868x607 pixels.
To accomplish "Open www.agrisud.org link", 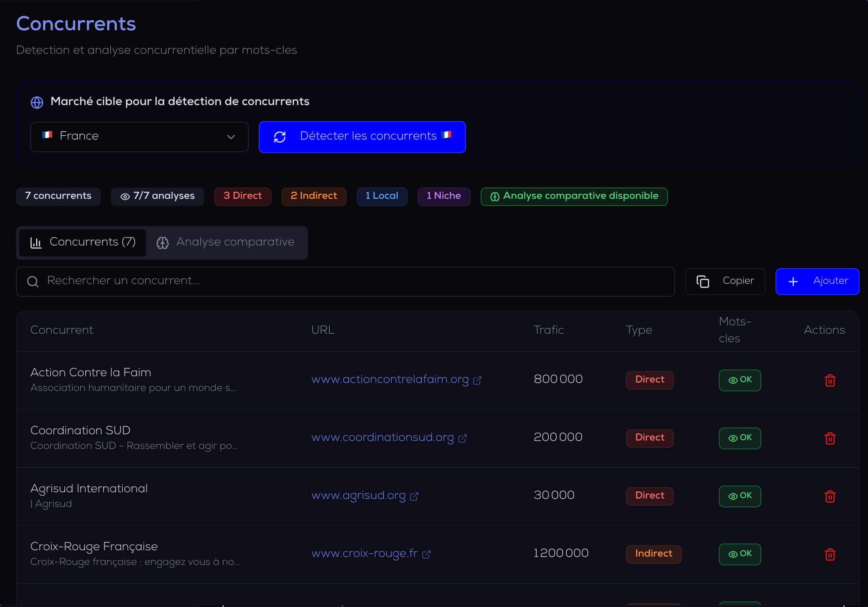I will 358,496.
